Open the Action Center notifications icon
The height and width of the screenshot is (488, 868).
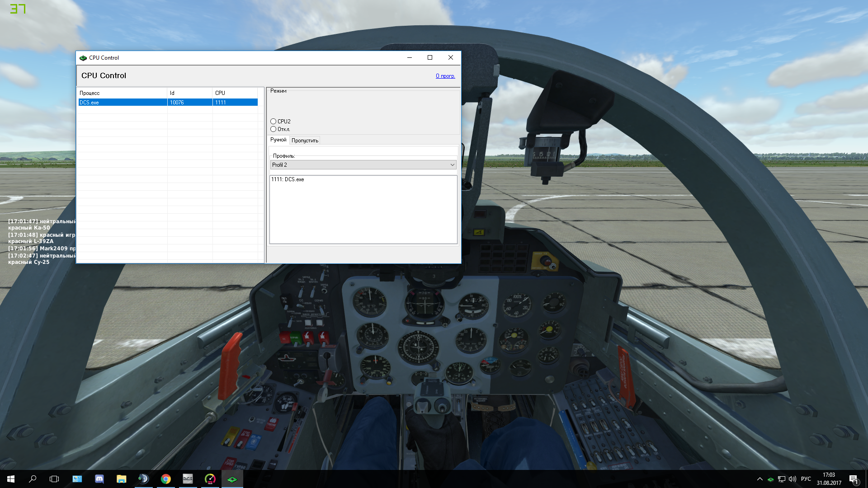coord(854,479)
